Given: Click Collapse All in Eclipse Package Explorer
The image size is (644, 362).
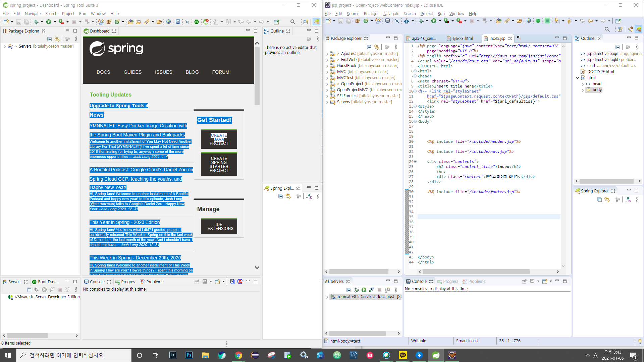Looking at the screenshot, I should tap(369, 47).
